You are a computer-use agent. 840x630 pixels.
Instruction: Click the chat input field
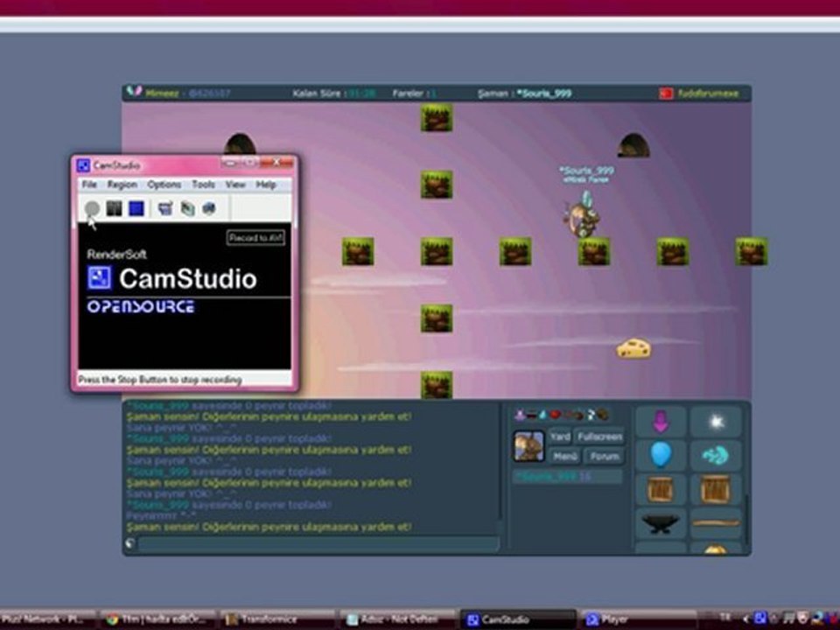(x=318, y=543)
